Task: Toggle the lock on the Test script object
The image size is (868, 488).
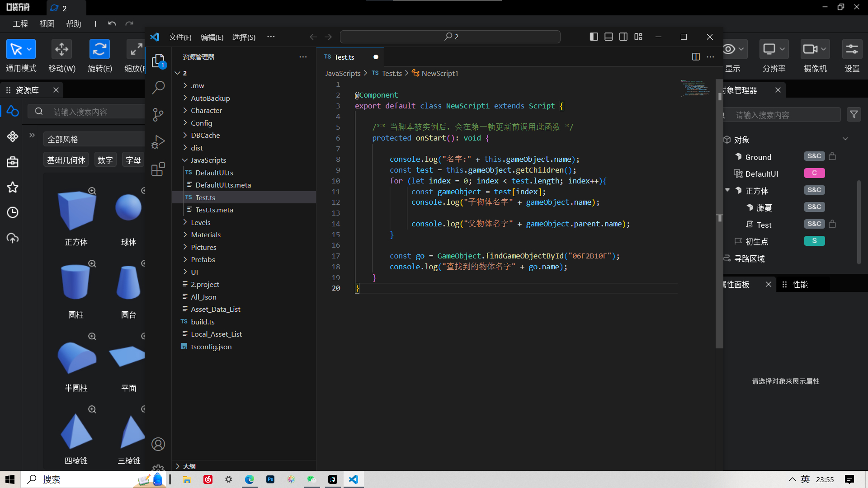Action: click(x=832, y=224)
